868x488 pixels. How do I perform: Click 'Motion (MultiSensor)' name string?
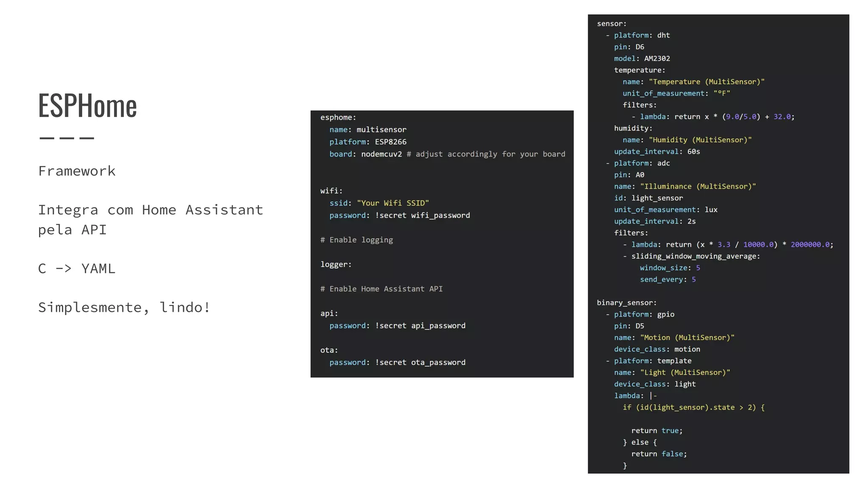pyautogui.click(x=687, y=338)
